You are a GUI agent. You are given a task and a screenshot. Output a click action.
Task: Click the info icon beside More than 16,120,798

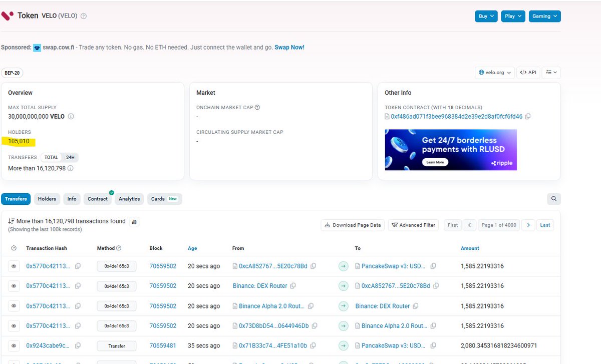click(71, 169)
